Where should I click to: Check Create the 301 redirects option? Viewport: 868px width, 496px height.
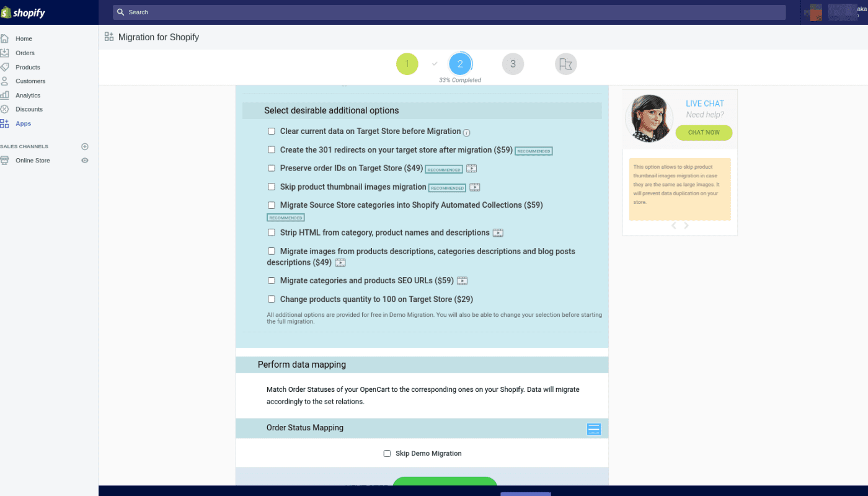click(272, 150)
